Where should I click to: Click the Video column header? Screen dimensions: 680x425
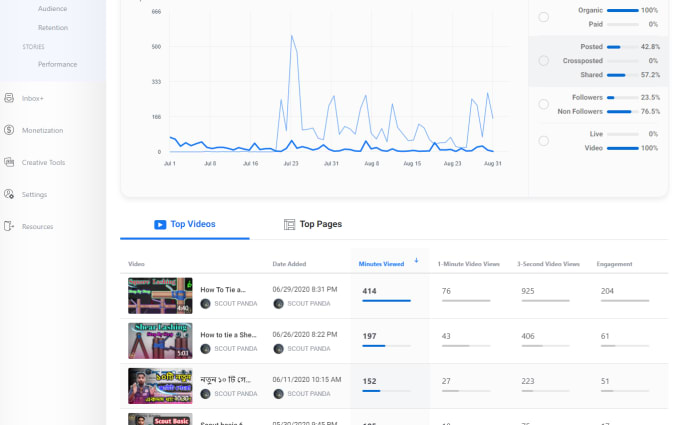(136, 264)
